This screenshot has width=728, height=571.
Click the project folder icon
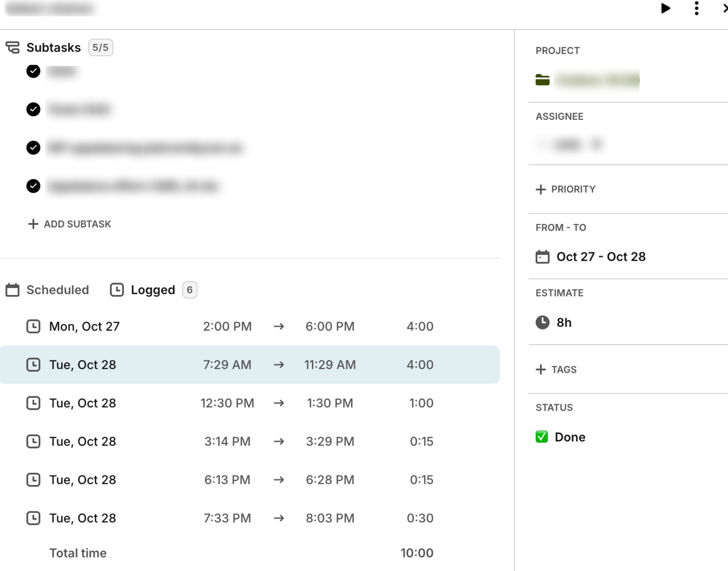click(x=542, y=80)
